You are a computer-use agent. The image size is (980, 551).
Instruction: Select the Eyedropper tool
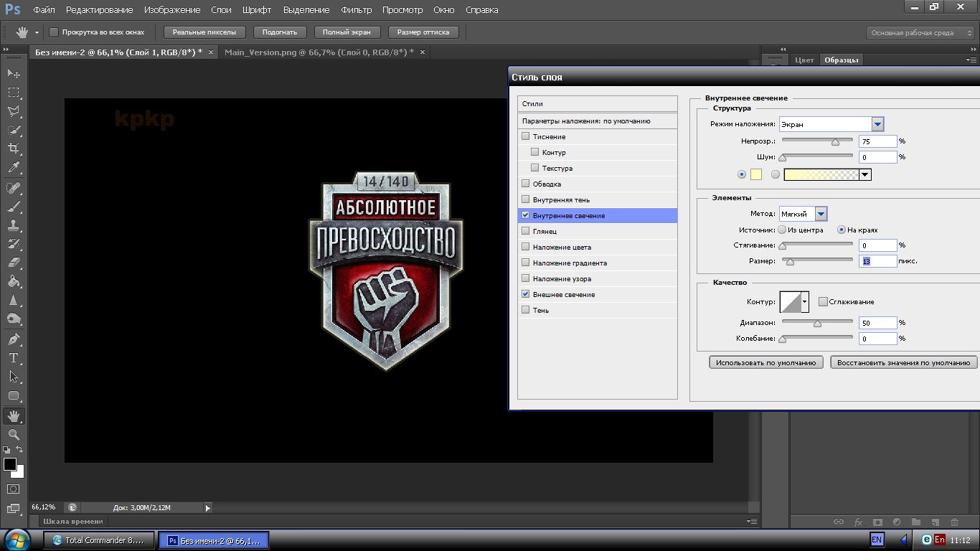coord(14,168)
